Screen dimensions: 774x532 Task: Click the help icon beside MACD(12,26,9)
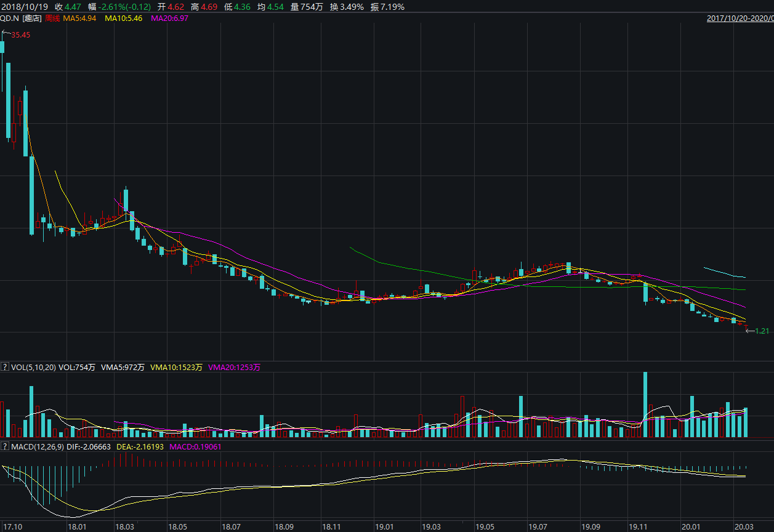5,446
